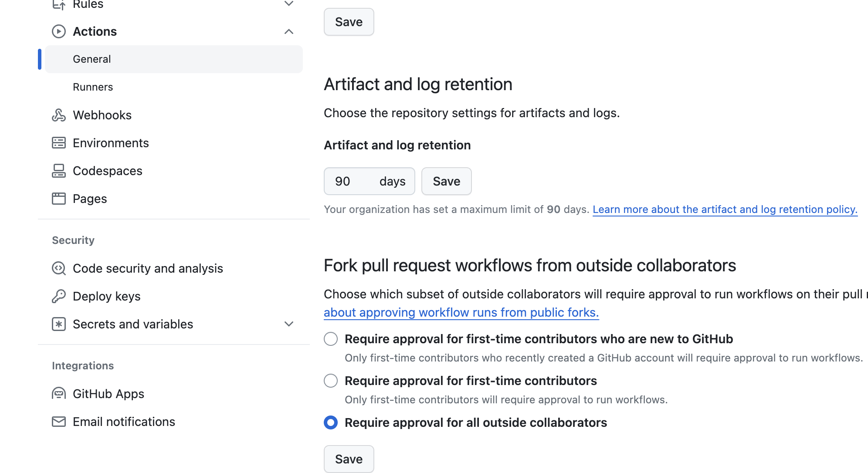Select approval for contributors new to GitHub
This screenshot has height=473, width=868.
(331, 339)
